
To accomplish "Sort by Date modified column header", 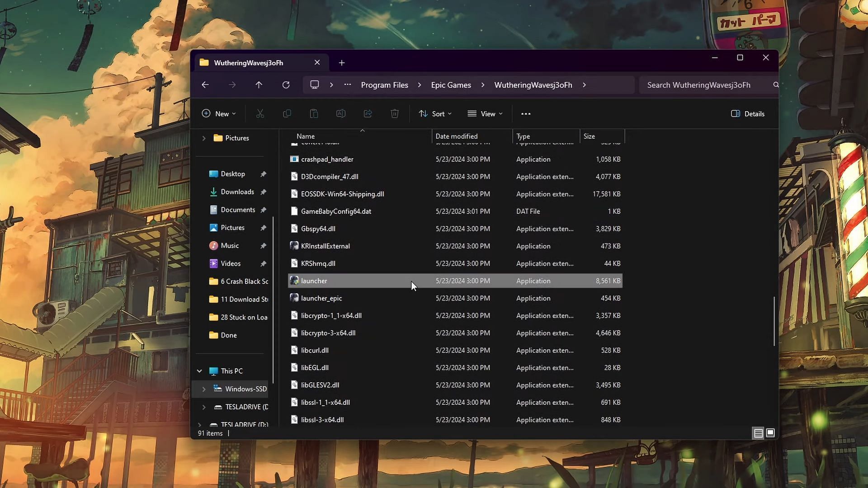I will (x=457, y=136).
